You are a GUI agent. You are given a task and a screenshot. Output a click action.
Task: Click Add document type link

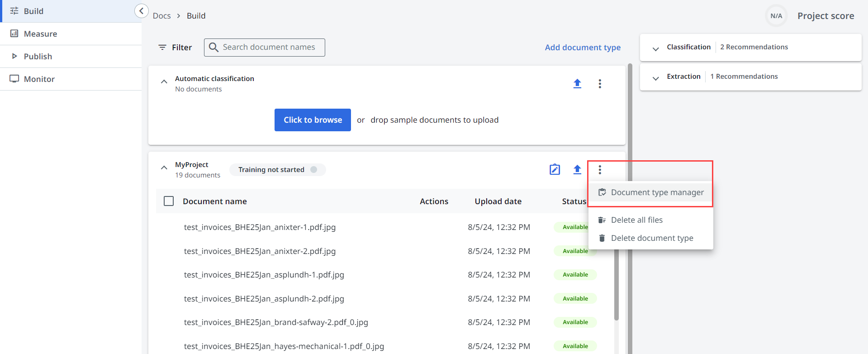[583, 48]
